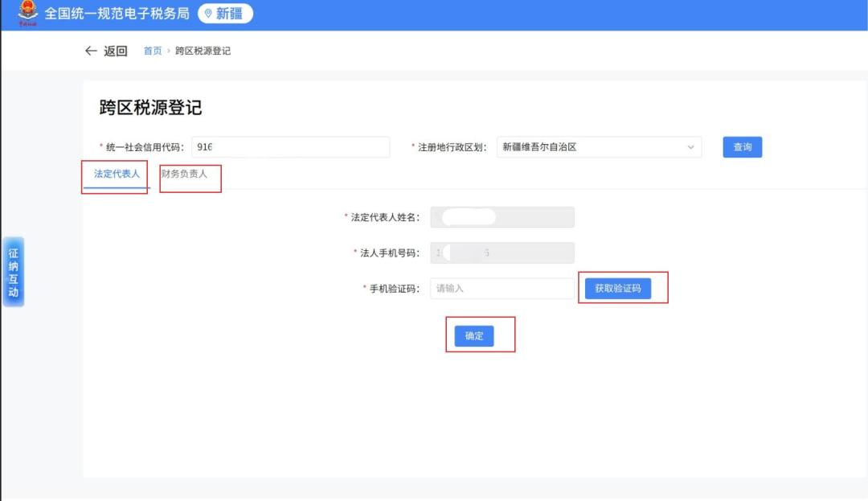Confirm with the 确定 button
This screenshot has width=868, height=501.
click(x=474, y=336)
